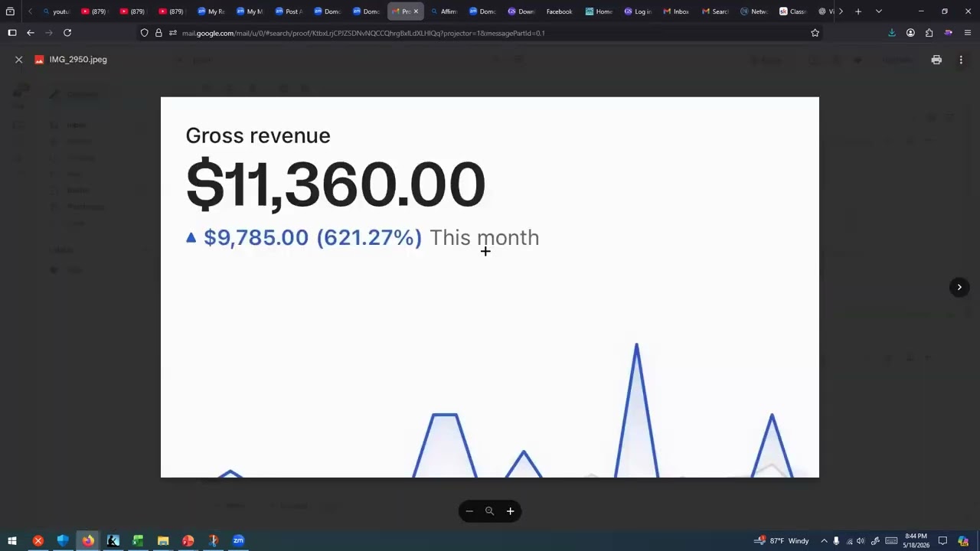The width and height of the screenshot is (980, 551).
Task: Click the purple extension toolbar icon
Action: pyautogui.click(x=949, y=33)
